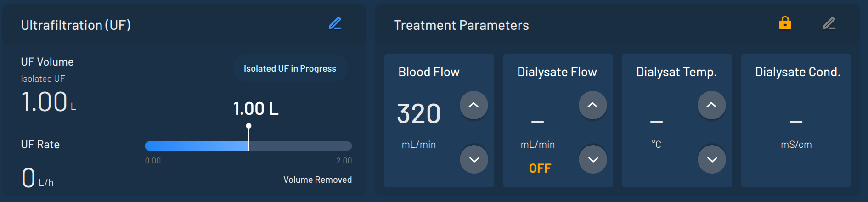The image size is (868, 202).
Task: Lower Dialysat Temp. with down arrow
Action: pos(711,159)
